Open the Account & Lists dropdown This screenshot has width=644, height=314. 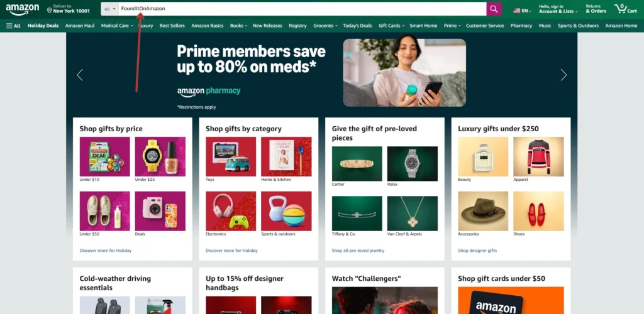coord(558,9)
